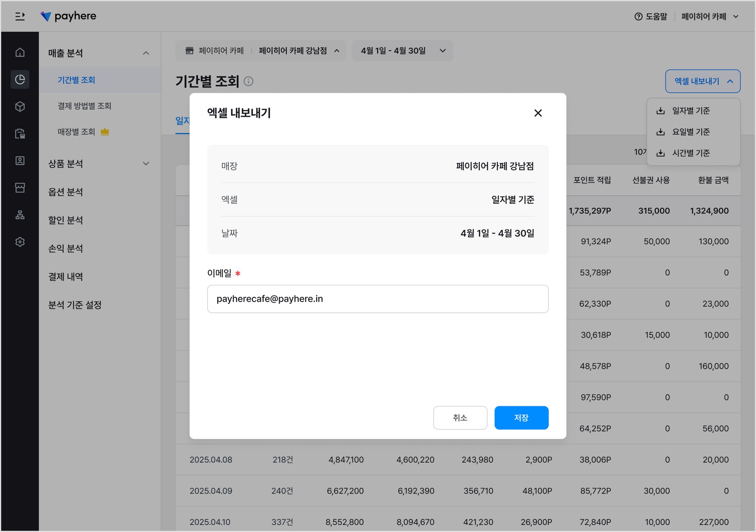
Task: Click the 160,000 refund cell
Action: (714, 366)
